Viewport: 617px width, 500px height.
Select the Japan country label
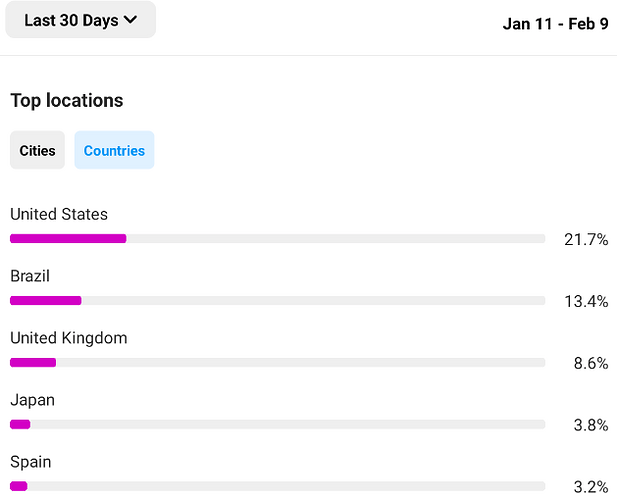32,400
